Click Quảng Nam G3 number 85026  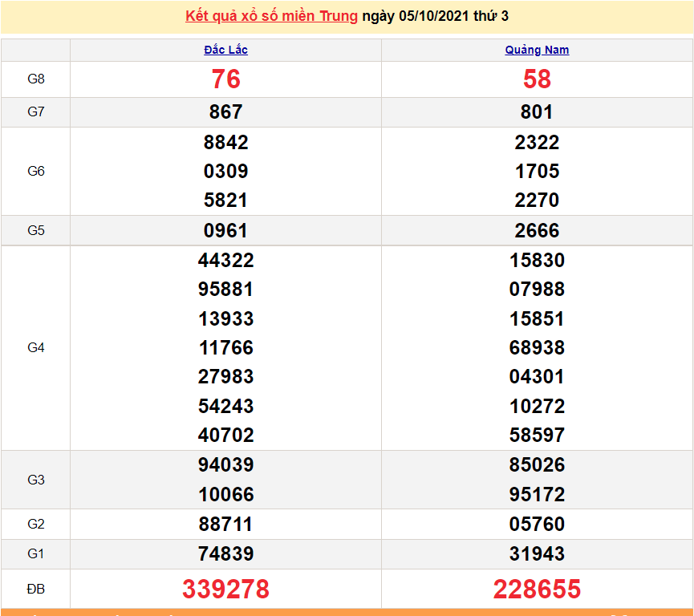(x=537, y=465)
